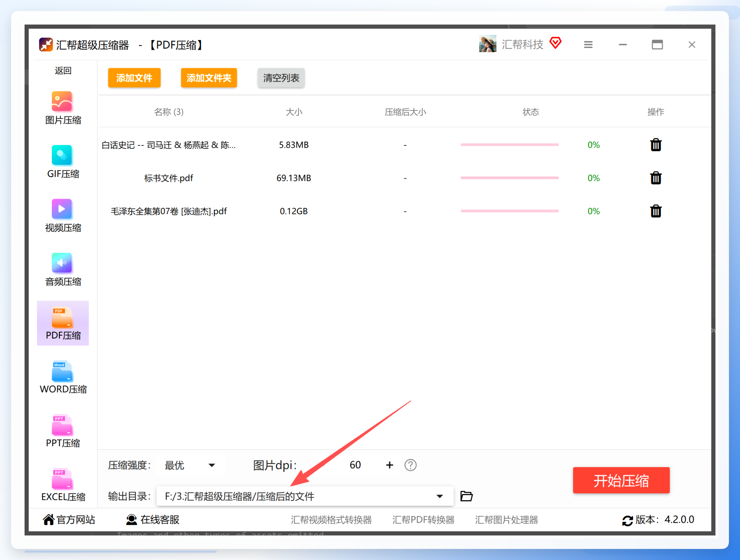Delete 毛泽东全集第07卷 file from list

[656, 211]
